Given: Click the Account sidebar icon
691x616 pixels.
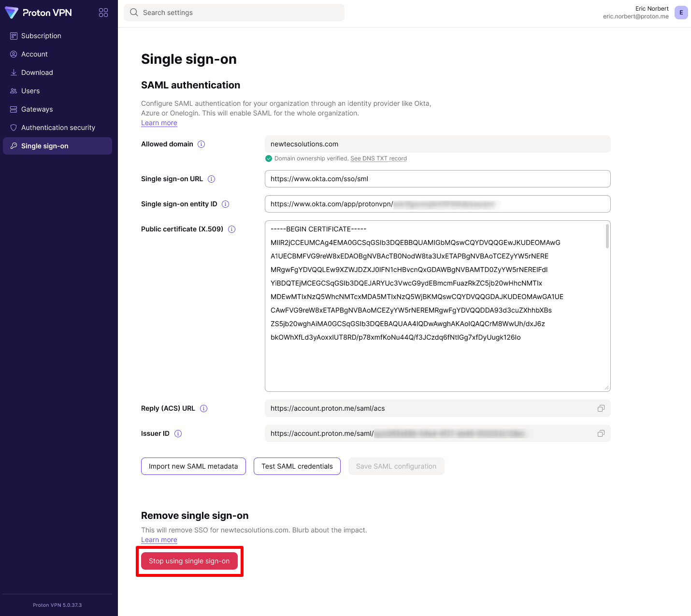Looking at the screenshot, I should 14,54.
